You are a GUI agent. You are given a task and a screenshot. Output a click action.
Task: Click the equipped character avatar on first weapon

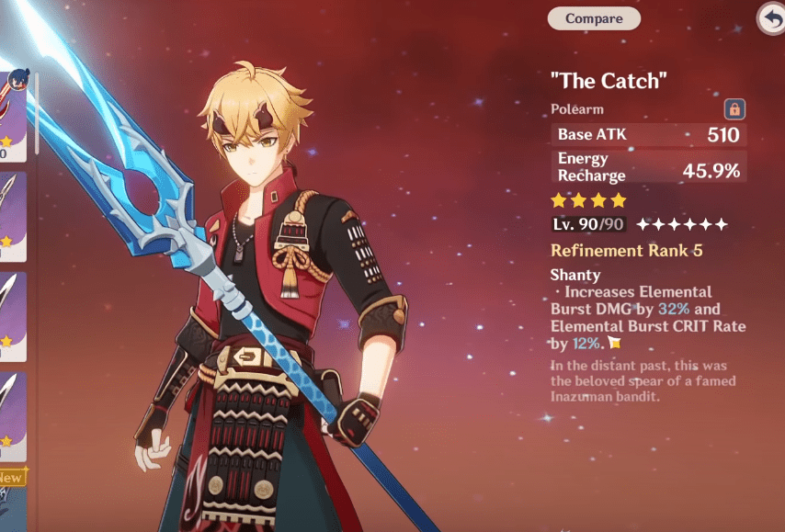click(19, 80)
